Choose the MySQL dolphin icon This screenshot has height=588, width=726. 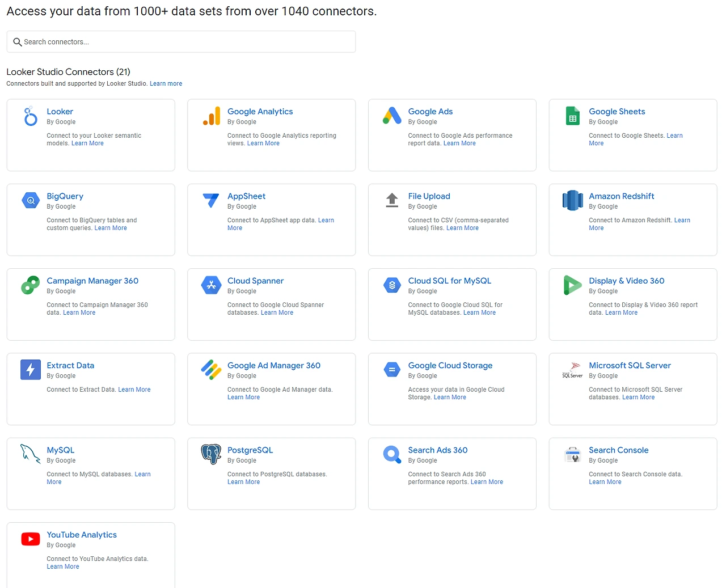click(x=31, y=454)
